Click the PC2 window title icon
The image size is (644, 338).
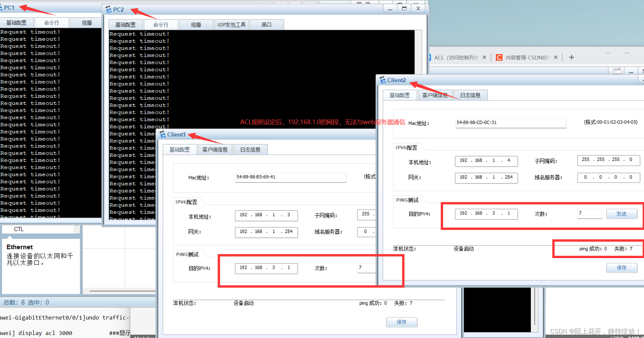click(x=109, y=9)
